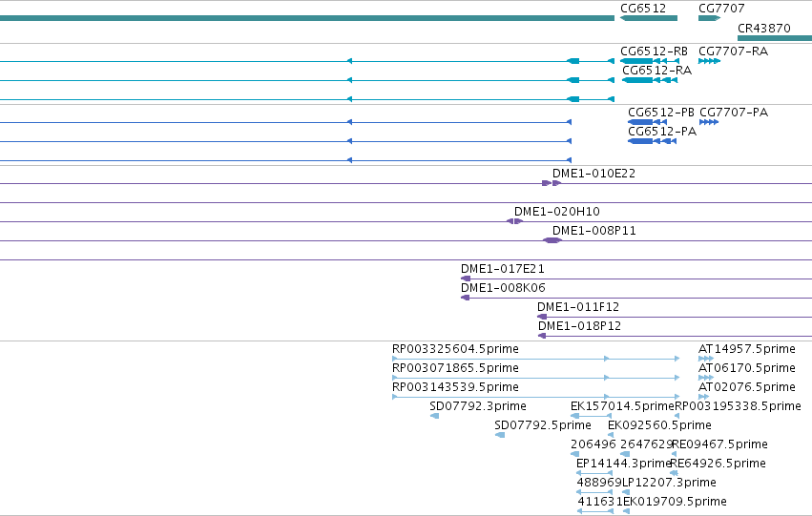Click the CG7707-RA transcript arrows glyph
Viewport: 812px width, 516px height.
pyautogui.click(x=710, y=61)
